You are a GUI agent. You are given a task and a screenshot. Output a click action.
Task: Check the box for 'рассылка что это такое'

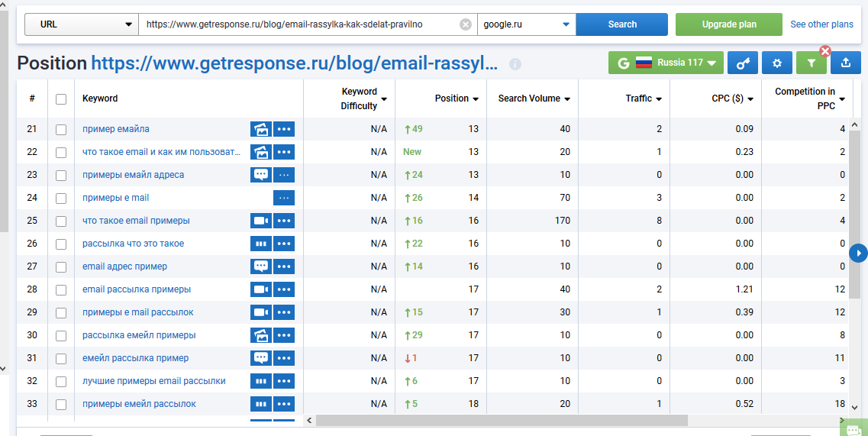click(61, 244)
